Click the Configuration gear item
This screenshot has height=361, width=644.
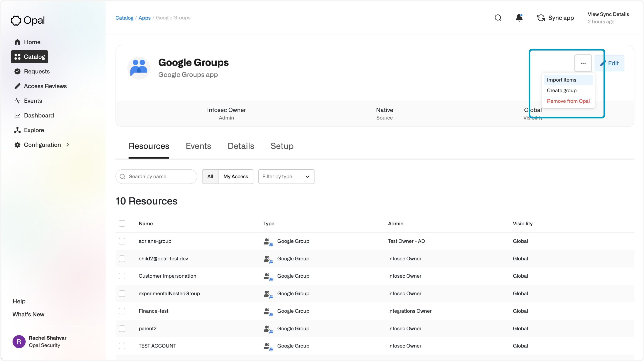point(37,145)
